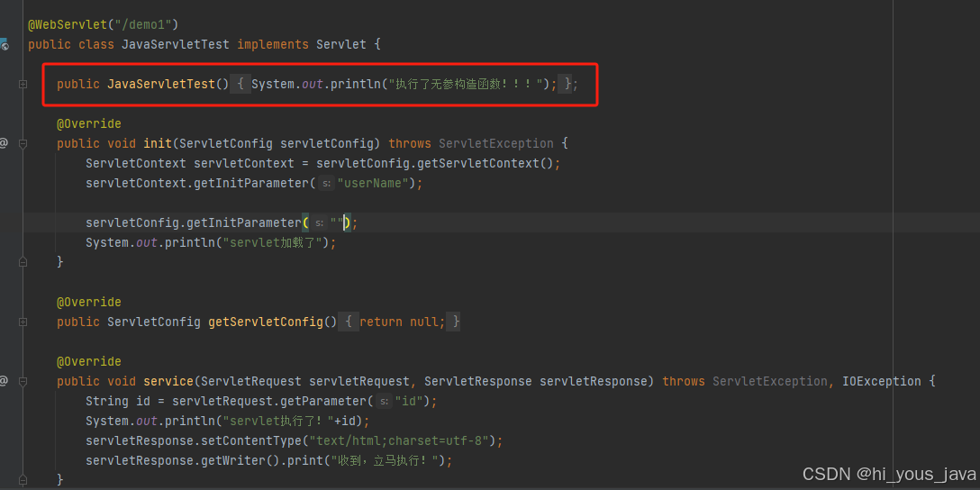Click the folded opening brace before 'return null;'
The height and width of the screenshot is (490, 980).
[350, 322]
